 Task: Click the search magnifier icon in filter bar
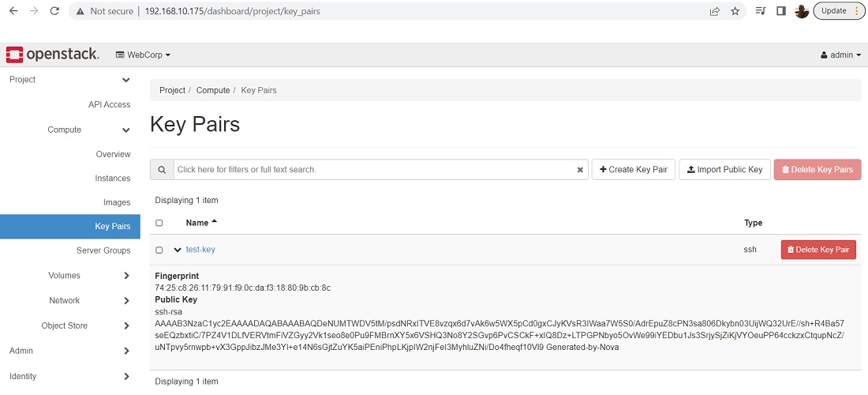tap(162, 170)
